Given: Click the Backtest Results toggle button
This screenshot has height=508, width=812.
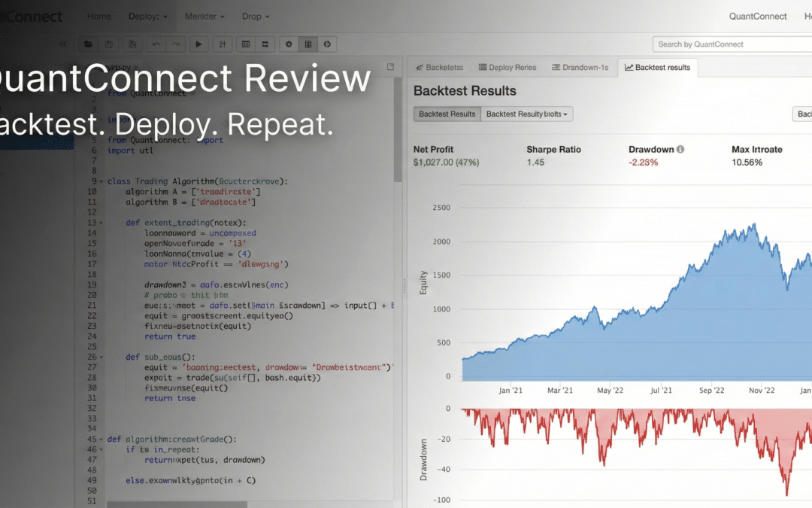Looking at the screenshot, I should 447,114.
